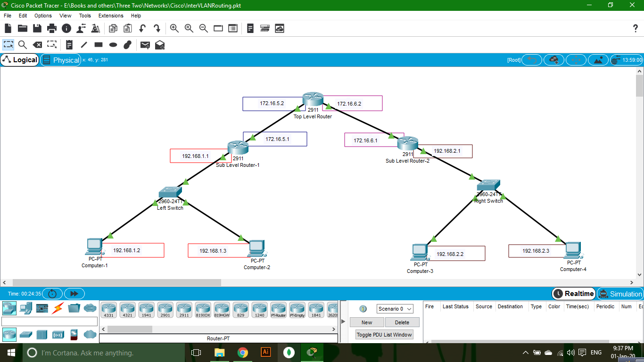
Task: Select Left Switch on canvas
Action: pyautogui.click(x=170, y=192)
